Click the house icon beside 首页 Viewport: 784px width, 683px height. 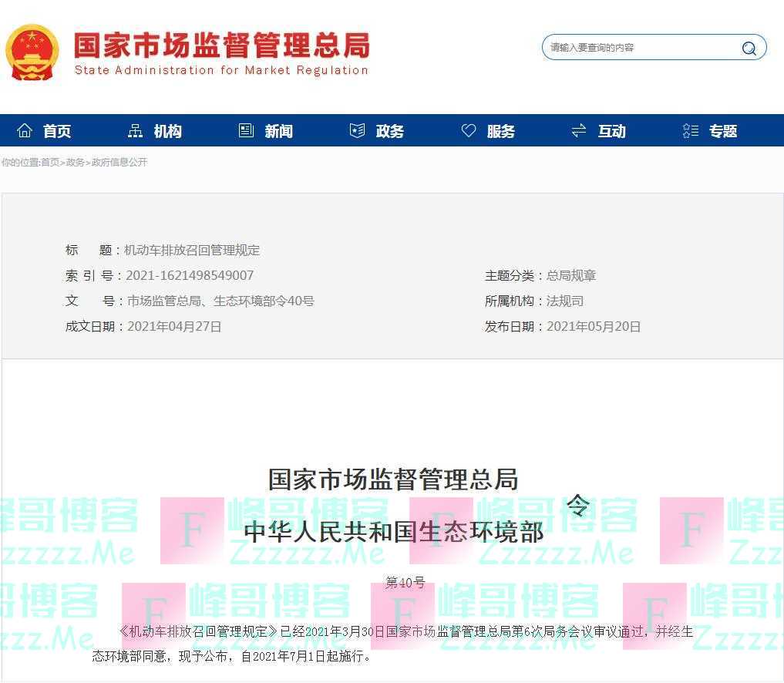(x=25, y=131)
